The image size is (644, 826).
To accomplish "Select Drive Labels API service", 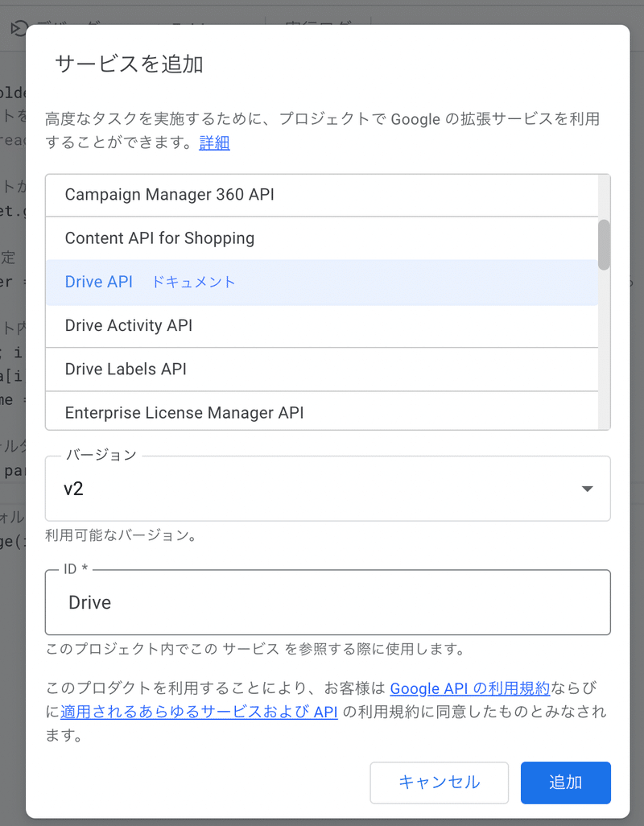I will [x=322, y=370].
